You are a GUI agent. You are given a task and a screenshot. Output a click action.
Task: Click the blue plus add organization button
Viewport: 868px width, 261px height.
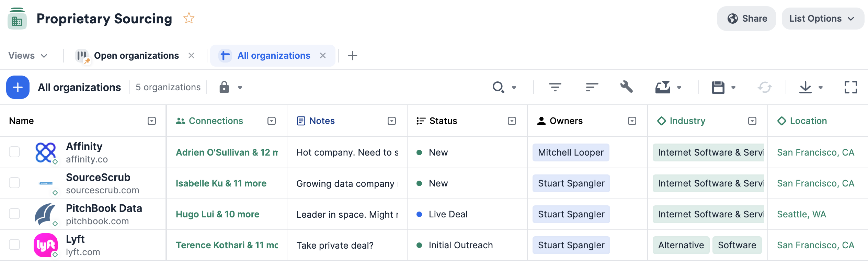(x=18, y=87)
